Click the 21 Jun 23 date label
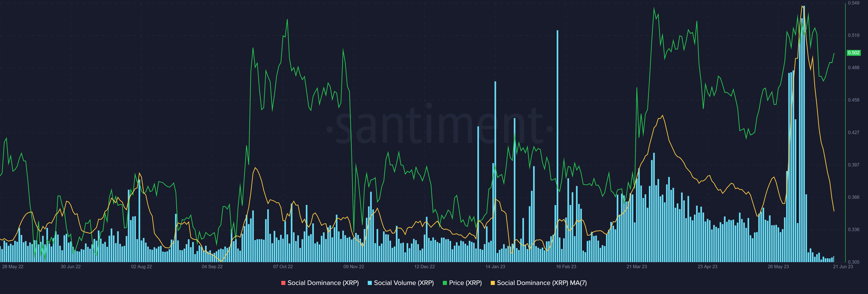Screen dimensions: 868x294 (x=843, y=267)
